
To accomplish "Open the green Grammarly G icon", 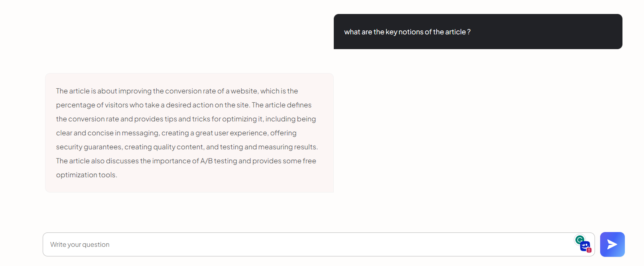I will pos(579,240).
